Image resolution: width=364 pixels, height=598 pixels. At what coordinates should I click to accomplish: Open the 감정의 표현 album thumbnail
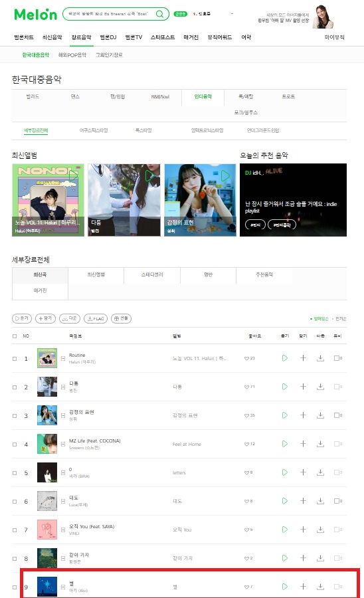pos(47,415)
